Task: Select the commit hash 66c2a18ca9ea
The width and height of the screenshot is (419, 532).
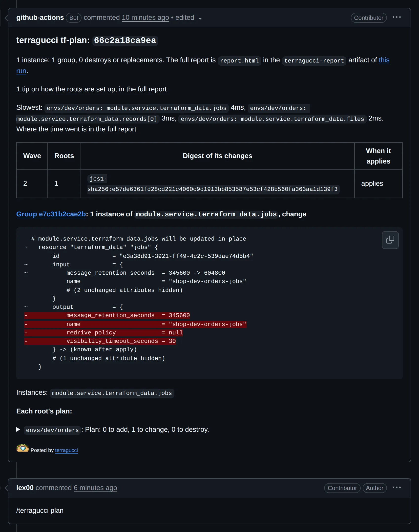Action: click(125, 40)
